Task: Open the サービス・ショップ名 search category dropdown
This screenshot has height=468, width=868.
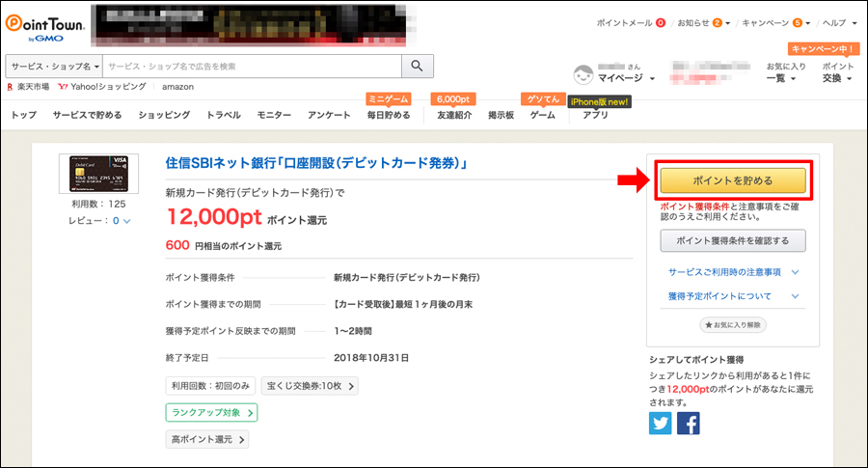Action: click(54, 66)
